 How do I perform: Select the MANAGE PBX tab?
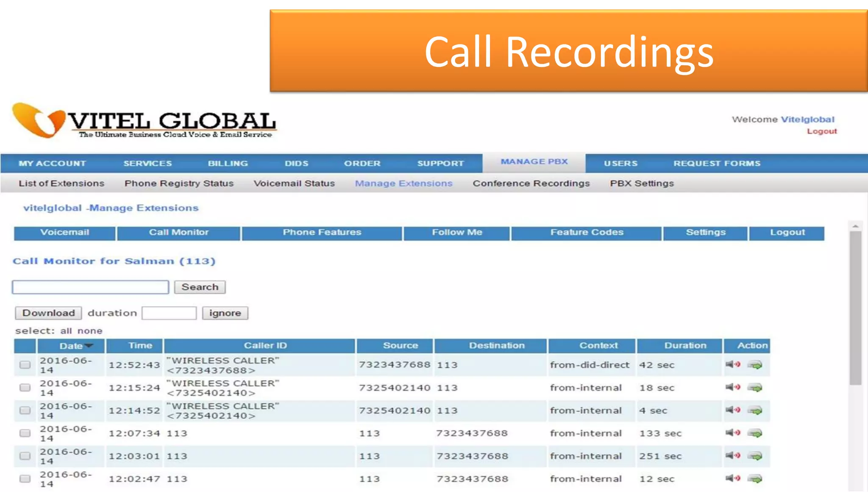coord(534,162)
